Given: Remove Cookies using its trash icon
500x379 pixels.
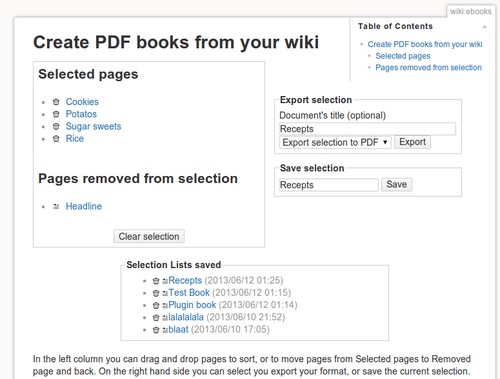Looking at the screenshot, I should 56,102.
